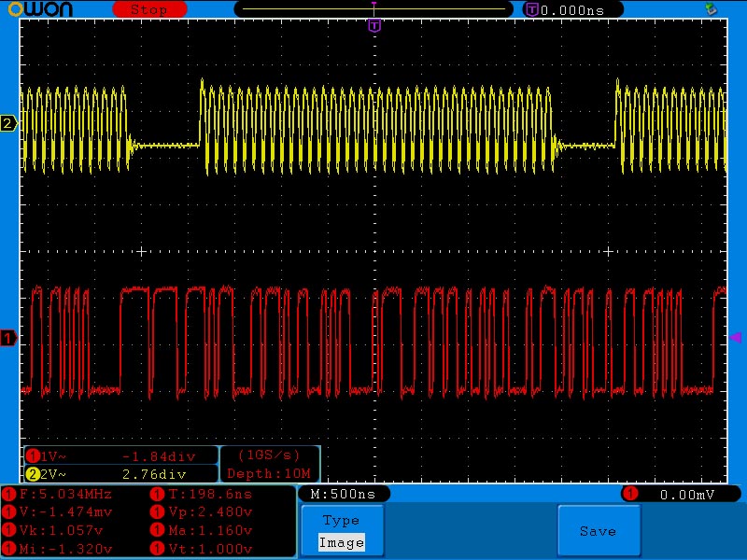747x560 pixels.
Task: Click the 2.76div channel 2 offset value
Action: tap(154, 474)
